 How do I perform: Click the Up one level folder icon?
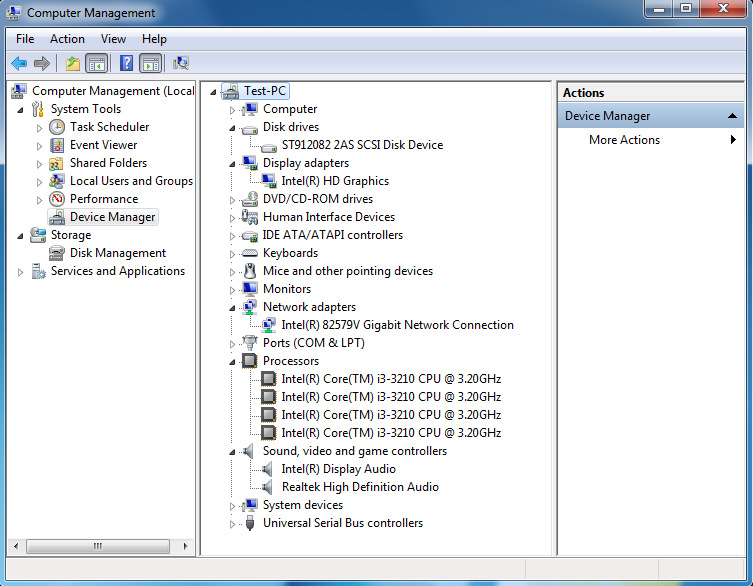click(x=73, y=63)
